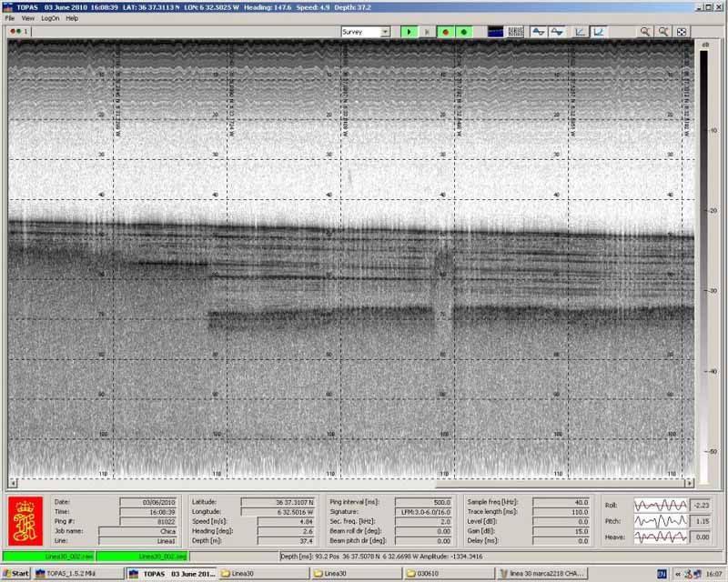The height and width of the screenshot is (582, 728).
Task: Click the zoom out magnifier icon
Action: click(663, 31)
